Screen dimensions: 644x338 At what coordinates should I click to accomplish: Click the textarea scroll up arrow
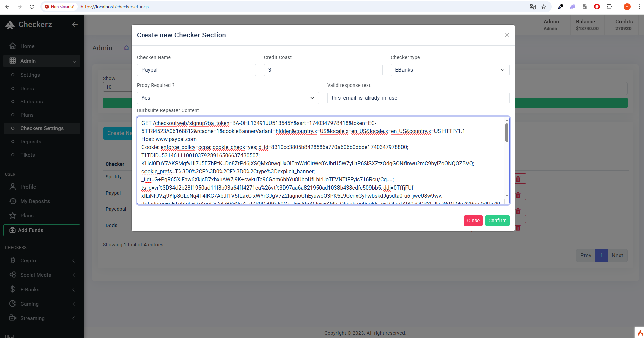coord(507,120)
